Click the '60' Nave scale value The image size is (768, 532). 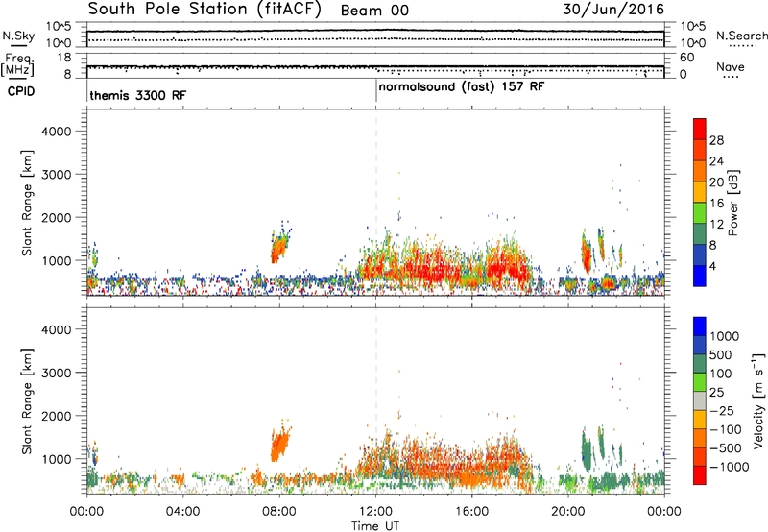[686, 58]
